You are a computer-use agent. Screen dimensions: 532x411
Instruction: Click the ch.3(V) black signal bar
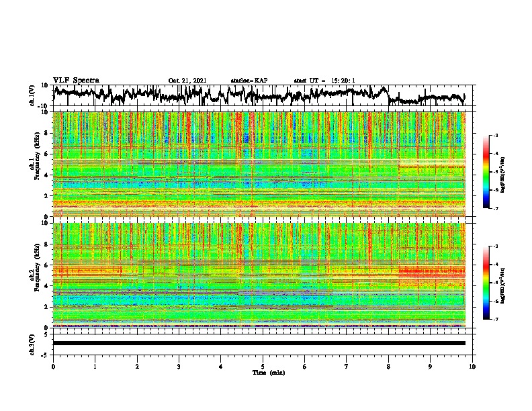259,343
